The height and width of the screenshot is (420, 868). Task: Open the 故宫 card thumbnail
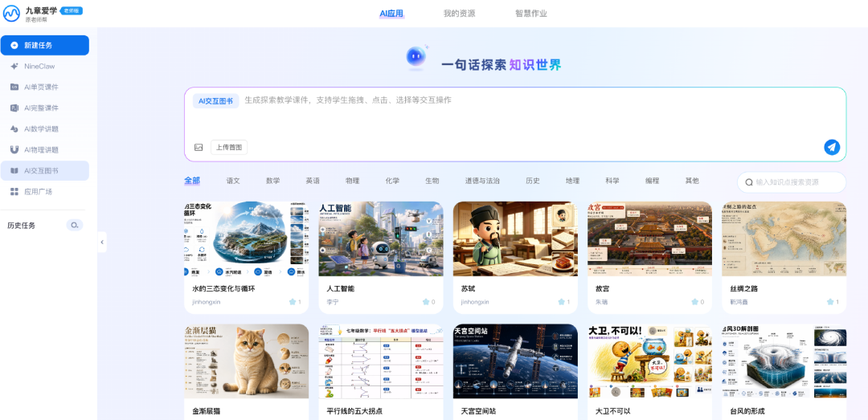pos(650,239)
